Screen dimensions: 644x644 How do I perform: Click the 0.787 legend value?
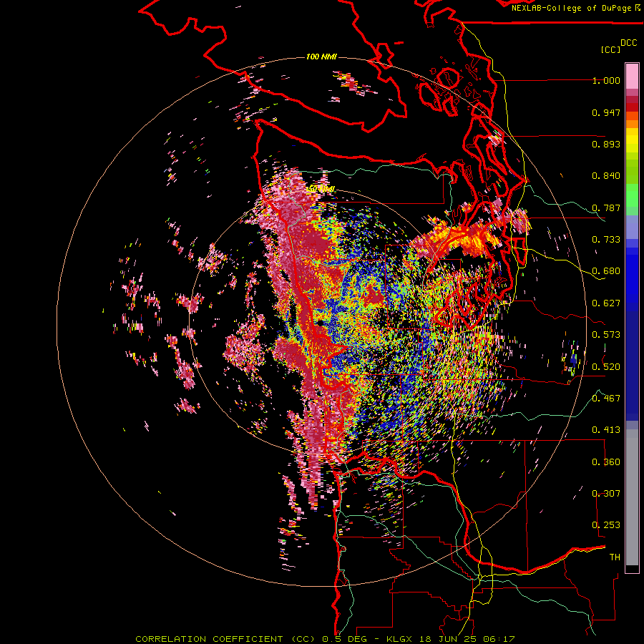click(606, 208)
